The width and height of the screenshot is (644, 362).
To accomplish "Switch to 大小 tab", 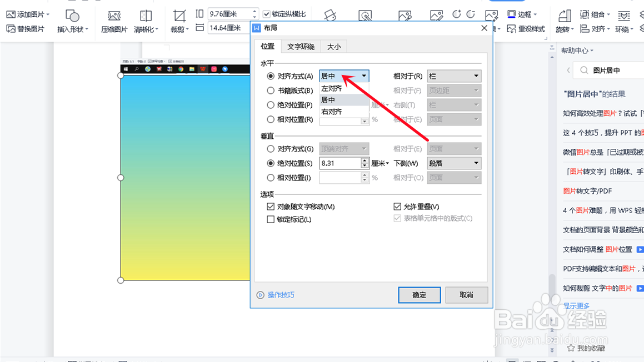I will coord(334,47).
